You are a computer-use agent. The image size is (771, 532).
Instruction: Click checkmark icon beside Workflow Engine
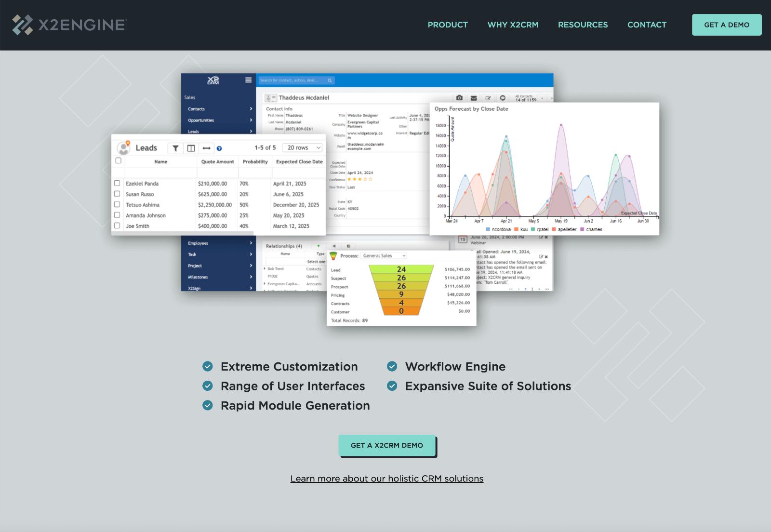click(x=392, y=367)
